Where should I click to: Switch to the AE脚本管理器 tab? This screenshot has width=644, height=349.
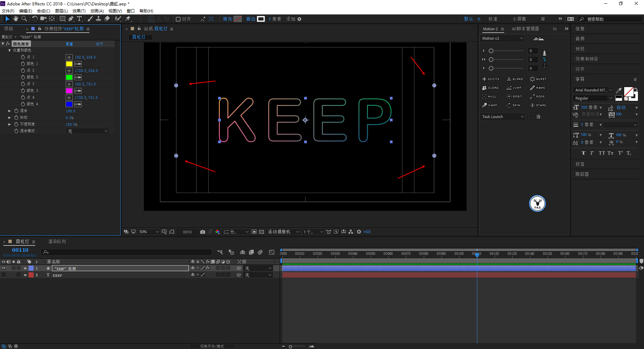click(x=525, y=29)
